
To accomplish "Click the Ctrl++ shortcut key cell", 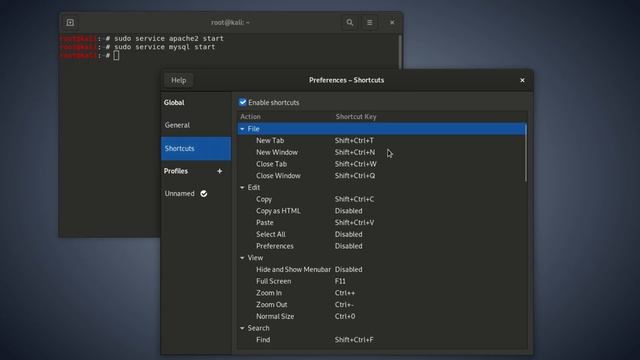I will 345,293.
